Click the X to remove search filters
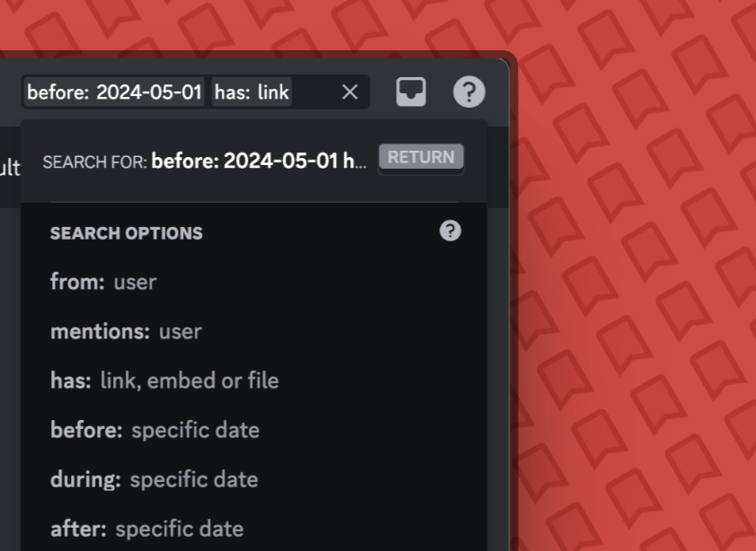 349,91
